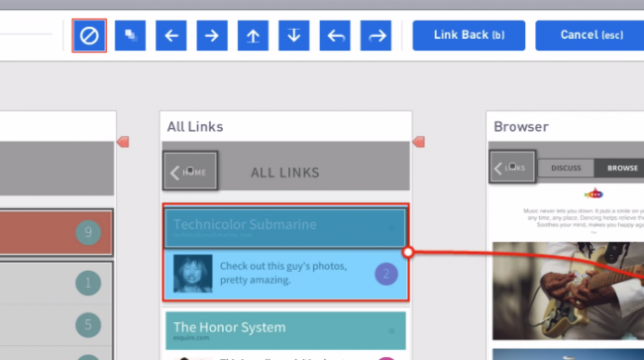Viewport: 644px width, 360px height.
Task: Select the up arrow transition icon
Action: click(253, 36)
